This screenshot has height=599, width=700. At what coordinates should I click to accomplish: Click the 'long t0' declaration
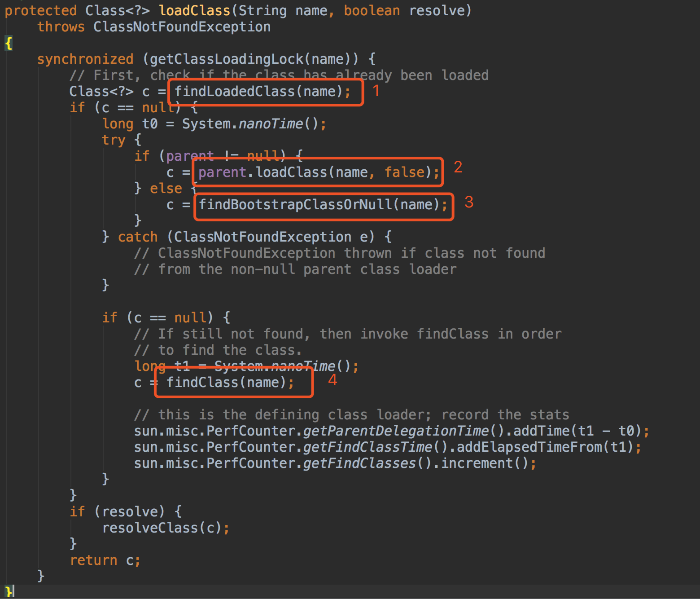tap(130, 123)
